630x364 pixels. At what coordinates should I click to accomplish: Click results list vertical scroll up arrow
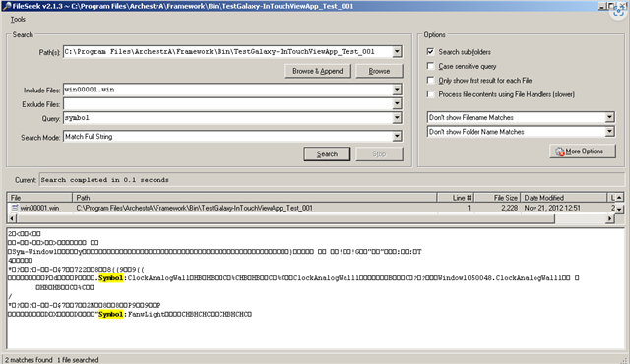pyautogui.click(x=619, y=197)
